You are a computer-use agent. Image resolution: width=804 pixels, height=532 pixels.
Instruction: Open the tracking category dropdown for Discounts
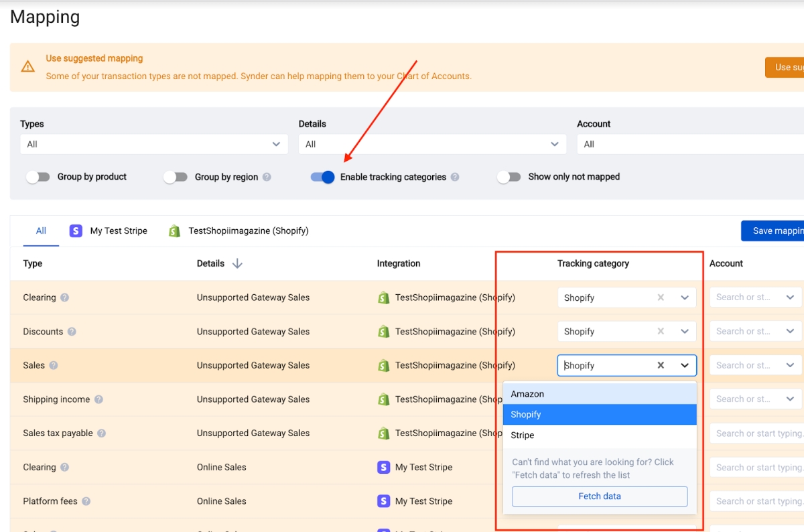(684, 331)
